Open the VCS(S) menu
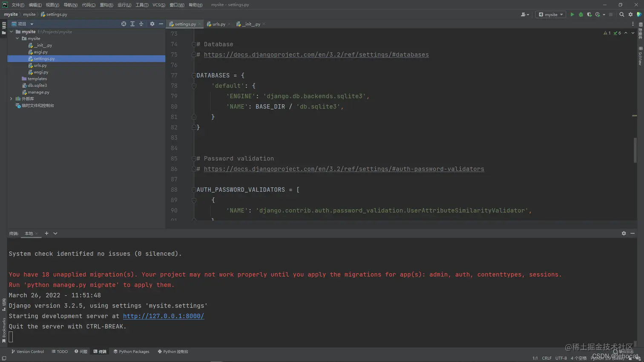This screenshot has width=644, height=362. (159, 5)
